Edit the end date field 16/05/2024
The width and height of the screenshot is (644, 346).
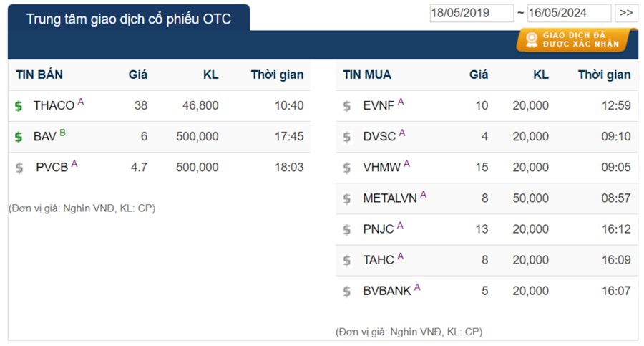coord(569,13)
